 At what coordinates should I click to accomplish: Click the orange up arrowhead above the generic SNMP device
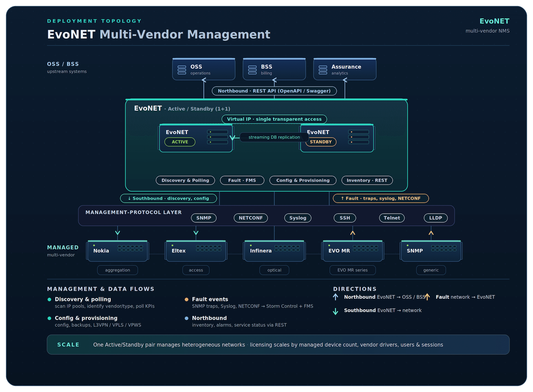point(431,233)
